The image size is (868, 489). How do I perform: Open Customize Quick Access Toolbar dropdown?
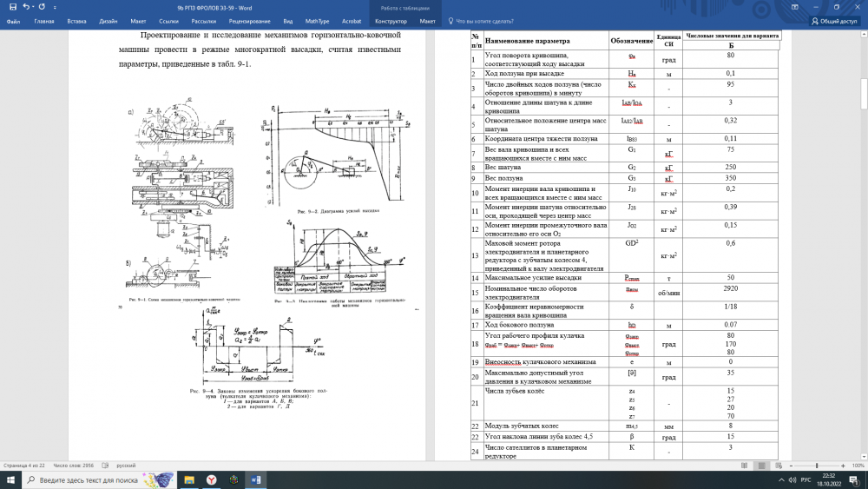click(55, 6)
